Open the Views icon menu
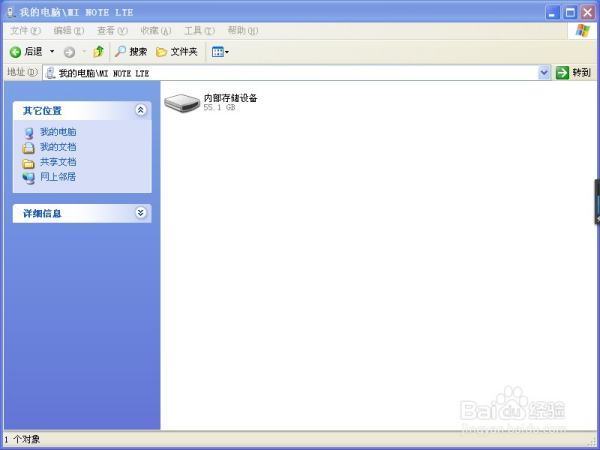 (x=220, y=52)
